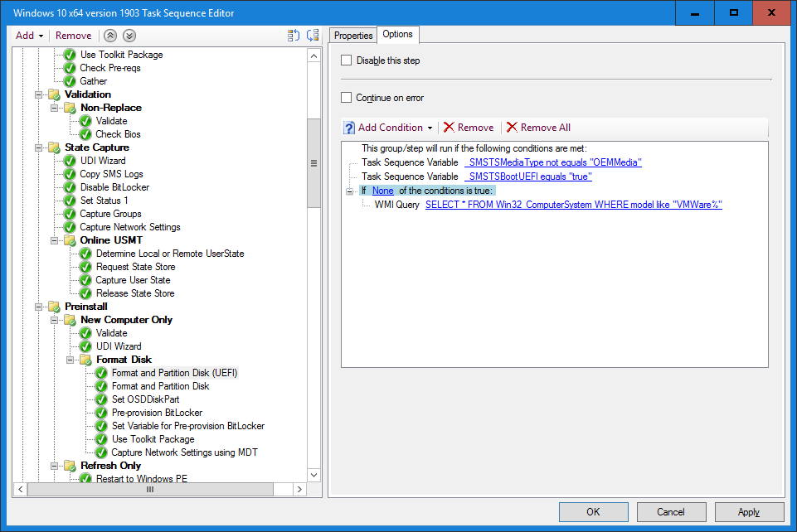797x532 pixels.
Task: Click green check icon beside Request State Store
Action: (85, 267)
